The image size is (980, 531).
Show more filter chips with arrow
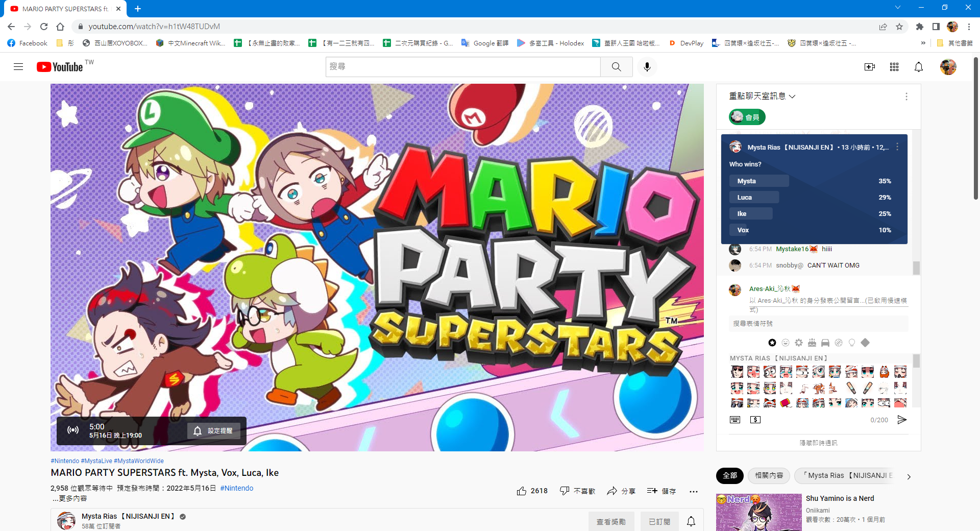click(x=909, y=476)
